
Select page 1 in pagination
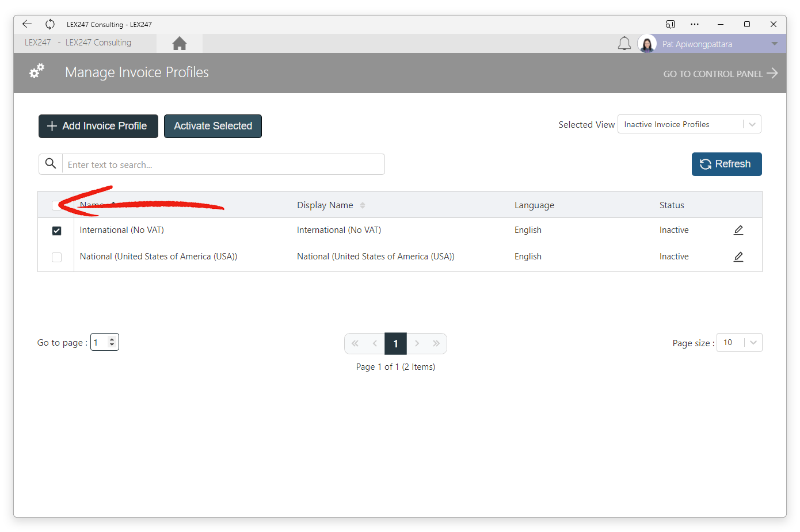click(x=395, y=344)
